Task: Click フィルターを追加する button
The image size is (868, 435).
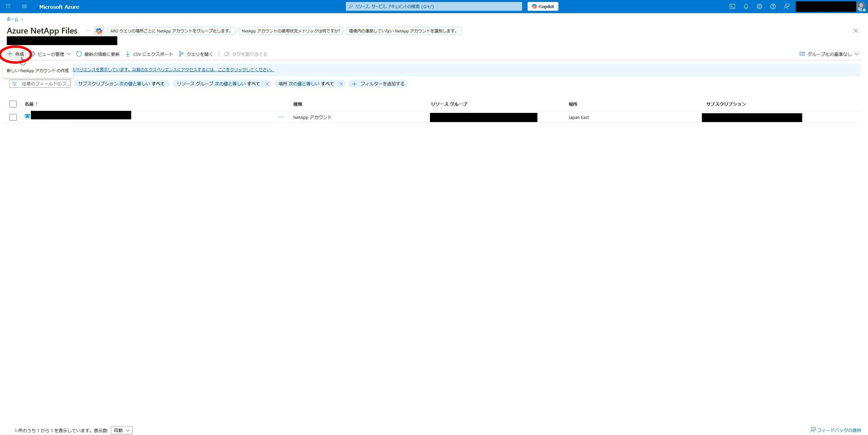Action: pos(378,84)
